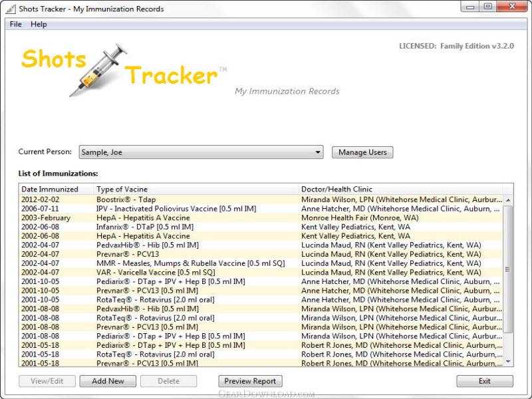Open the Shots Tracker title bar icon menu
The image size is (532, 399).
click(x=11, y=9)
